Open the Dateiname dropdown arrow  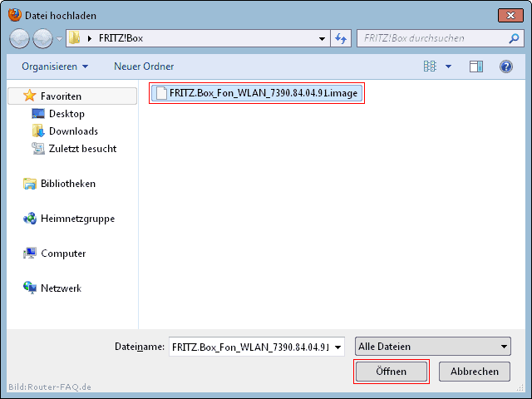point(338,347)
